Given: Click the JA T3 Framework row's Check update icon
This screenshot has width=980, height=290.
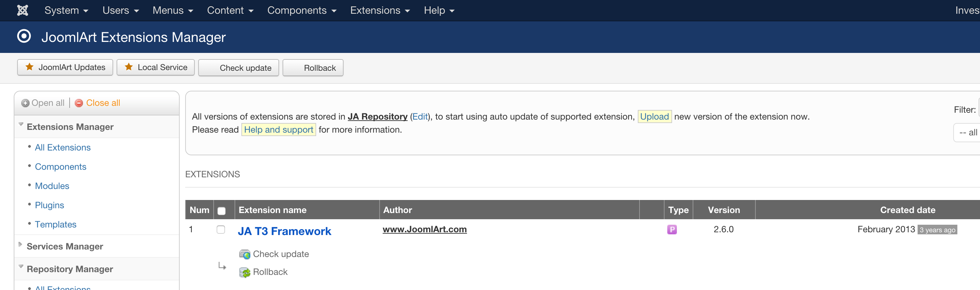Looking at the screenshot, I should [244, 254].
